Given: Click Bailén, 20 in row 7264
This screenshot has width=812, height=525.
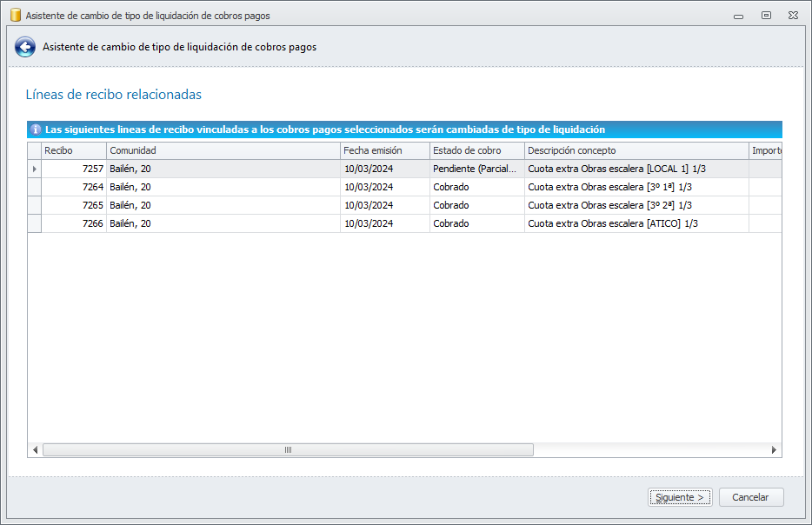Looking at the screenshot, I should [x=223, y=187].
